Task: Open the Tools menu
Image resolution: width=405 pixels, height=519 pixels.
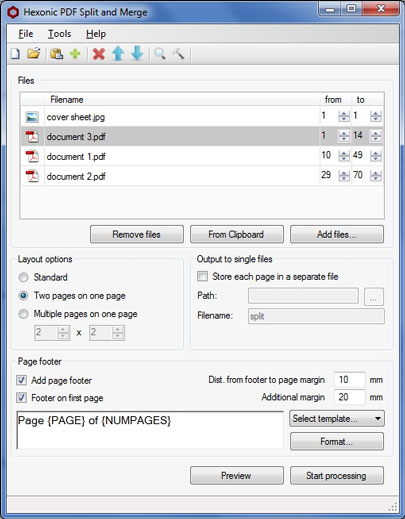Action: tap(59, 34)
